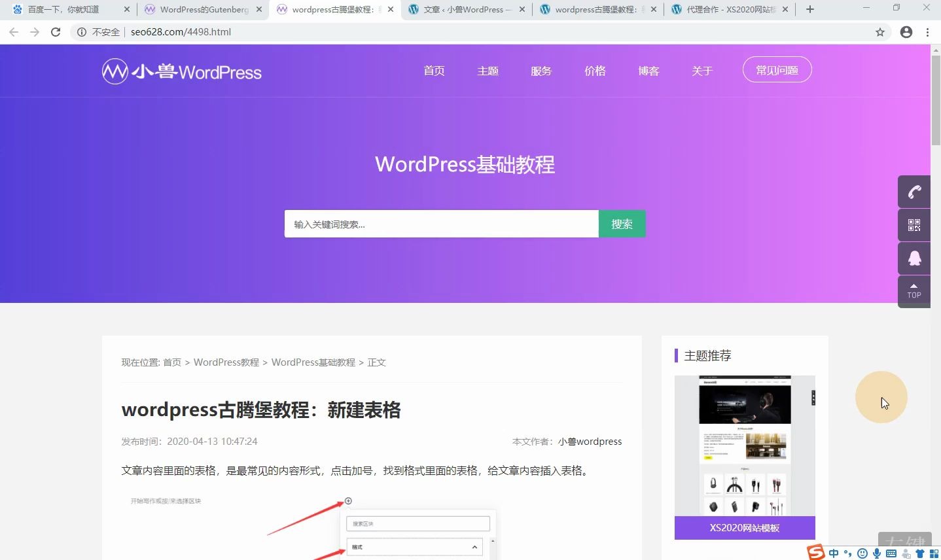Close the WordPress的Gutenberg tab
This screenshot has width=941, height=560.
coord(259,9)
